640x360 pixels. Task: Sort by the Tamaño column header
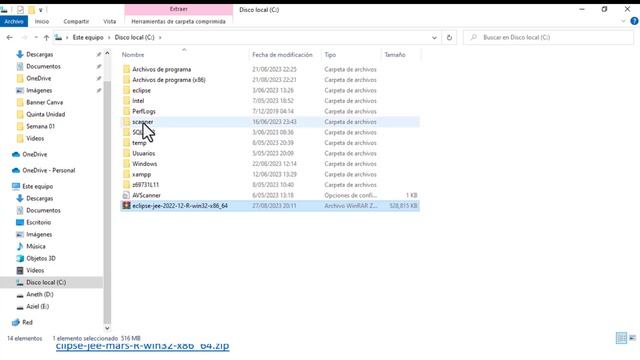point(395,55)
